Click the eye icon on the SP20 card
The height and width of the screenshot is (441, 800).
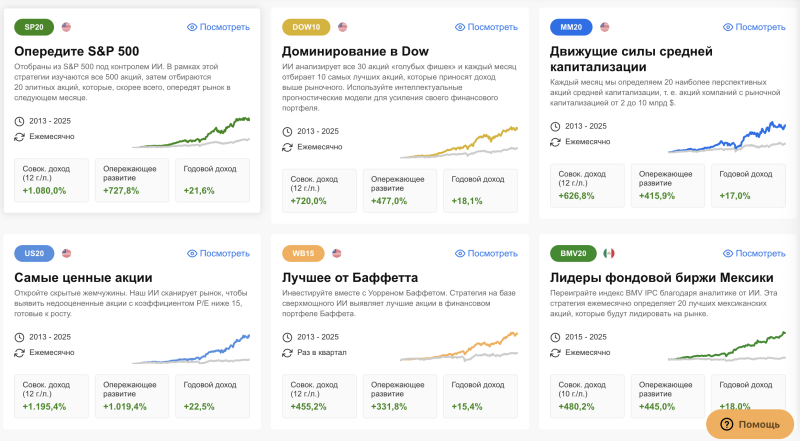(x=193, y=27)
